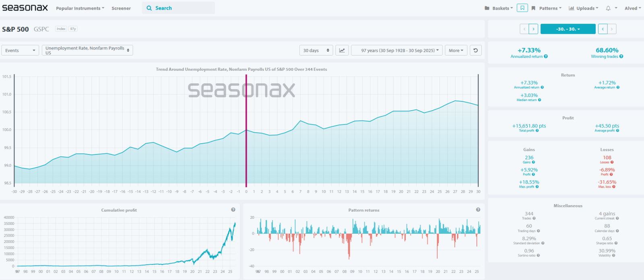Click the line chart view icon
The width and height of the screenshot is (644, 280).
(x=342, y=50)
